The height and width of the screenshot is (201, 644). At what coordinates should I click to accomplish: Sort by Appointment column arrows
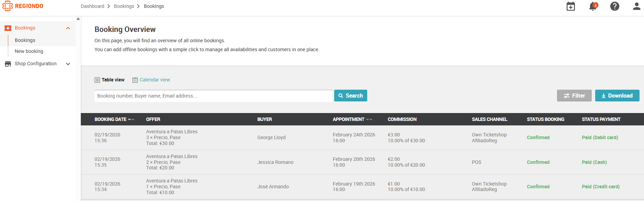tap(369, 120)
